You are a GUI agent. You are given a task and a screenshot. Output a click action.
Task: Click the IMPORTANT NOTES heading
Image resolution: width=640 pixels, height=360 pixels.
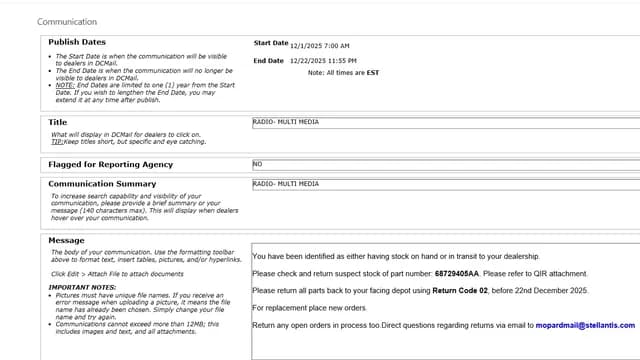[x=82, y=287]
